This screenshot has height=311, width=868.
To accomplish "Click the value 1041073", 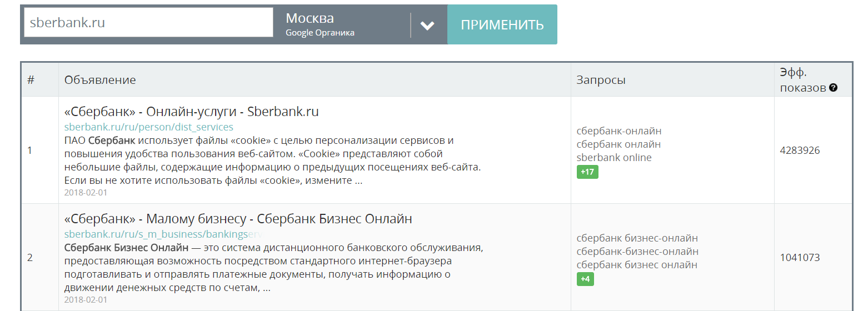I will pyautogui.click(x=800, y=258).
